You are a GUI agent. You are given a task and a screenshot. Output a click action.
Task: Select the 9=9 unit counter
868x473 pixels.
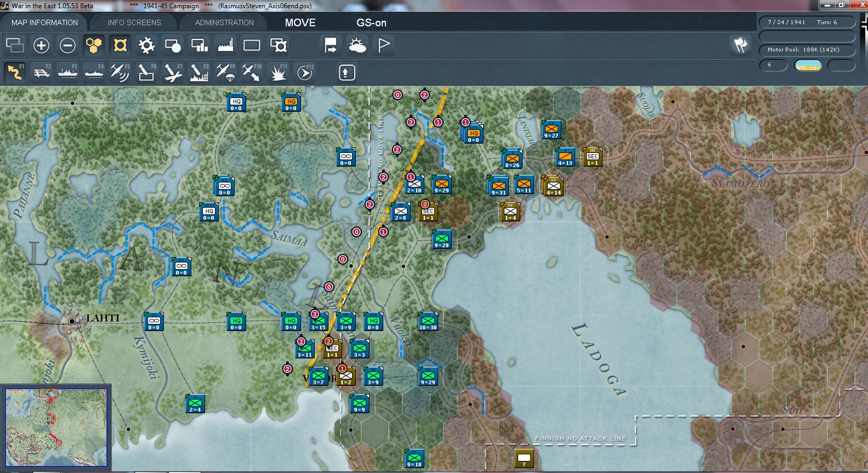[x=360, y=404]
